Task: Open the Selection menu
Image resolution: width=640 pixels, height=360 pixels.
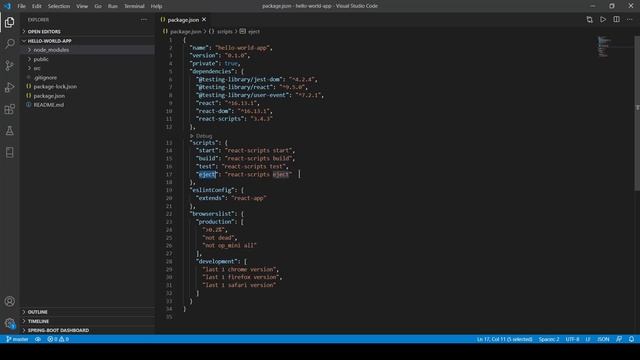Action: [59, 6]
